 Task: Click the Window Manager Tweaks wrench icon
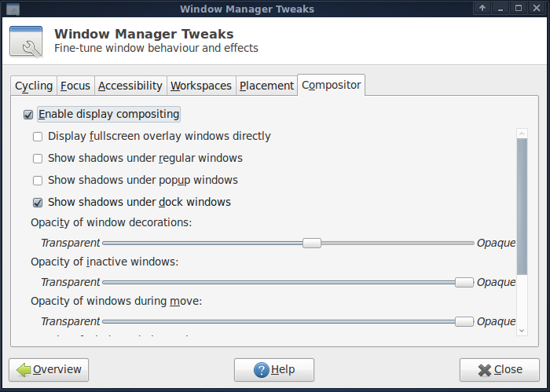point(26,42)
